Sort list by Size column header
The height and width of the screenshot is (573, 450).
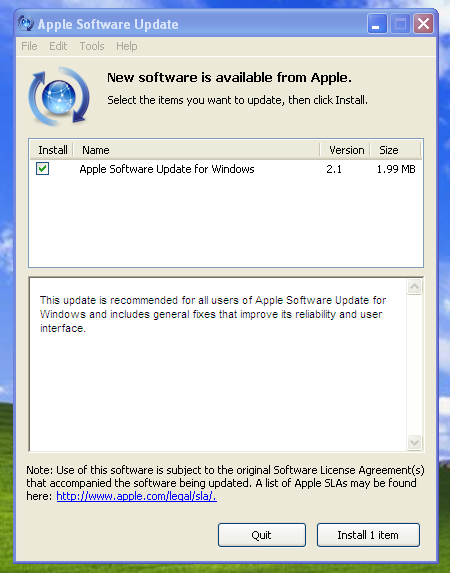coord(396,150)
